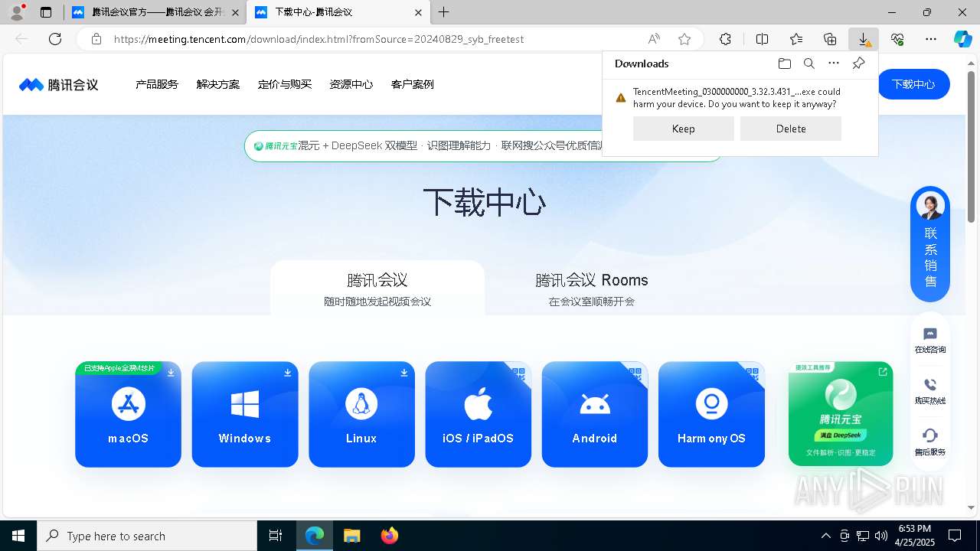This screenshot has height=551, width=980.
Task: Click the blue 下载中心 button
Action: tap(913, 84)
